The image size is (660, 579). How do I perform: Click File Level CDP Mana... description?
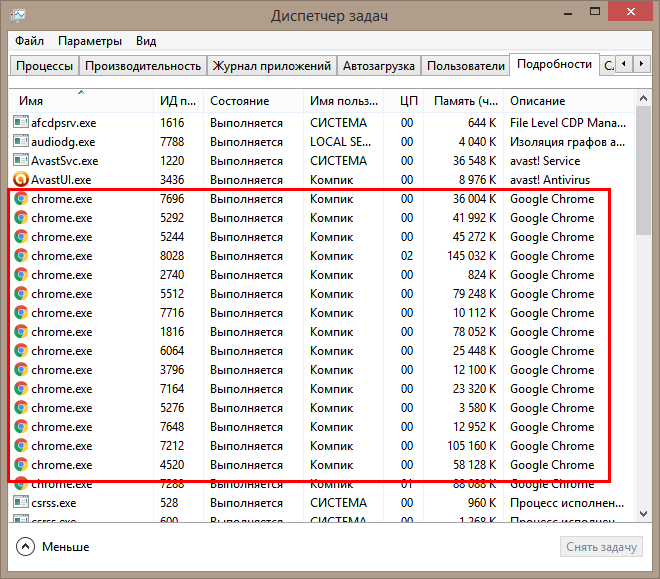coord(568,123)
